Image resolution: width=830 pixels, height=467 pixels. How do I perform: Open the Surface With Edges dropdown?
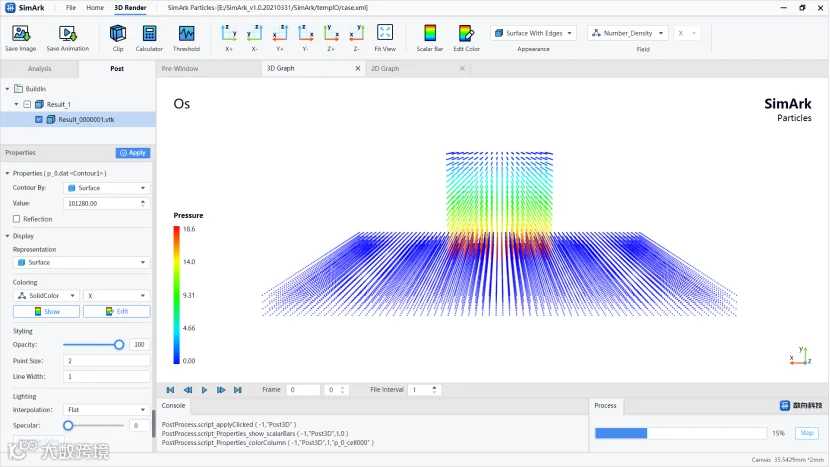click(534, 33)
